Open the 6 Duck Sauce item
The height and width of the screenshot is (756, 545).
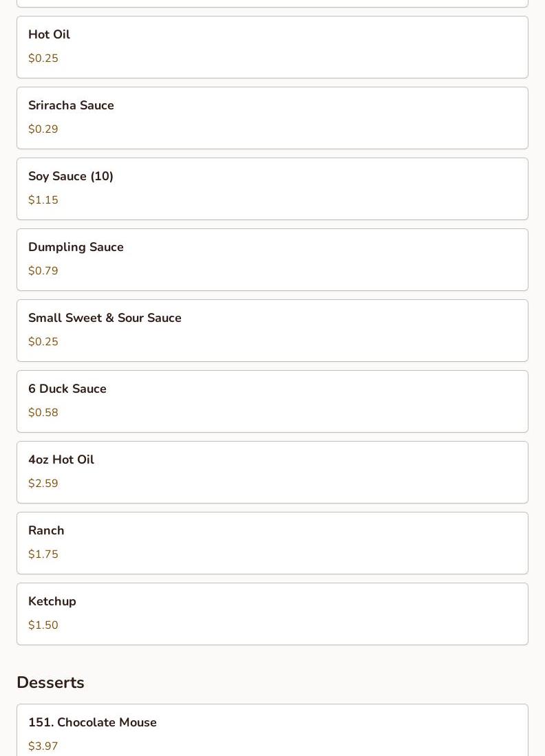pos(272,402)
